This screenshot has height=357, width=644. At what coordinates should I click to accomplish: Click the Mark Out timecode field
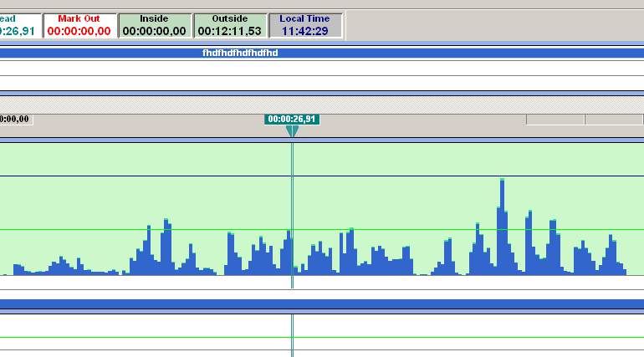click(x=79, y=25)
